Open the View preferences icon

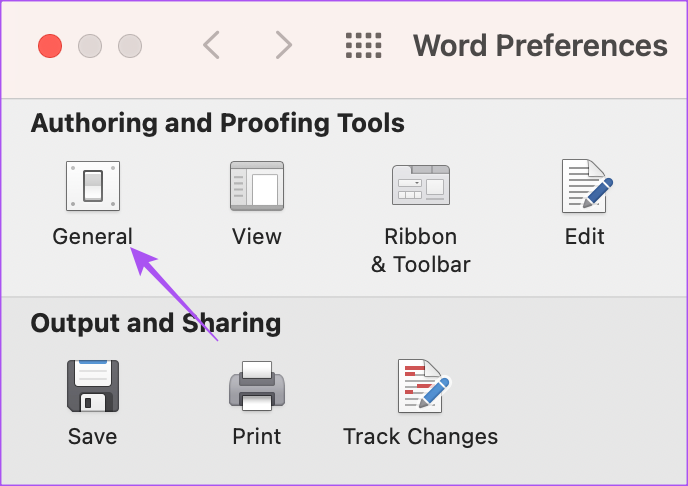(257, 186)
